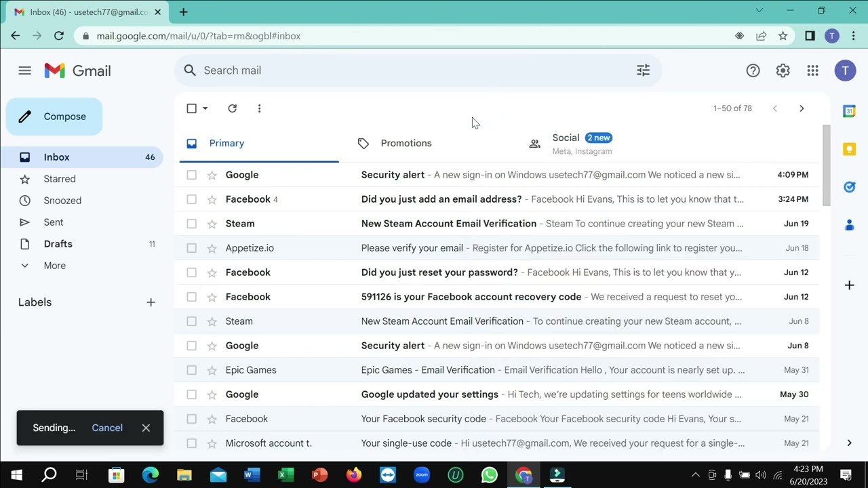
Task: Star the Google Security alert 4:09 PM email
Action: click(212, 175)
